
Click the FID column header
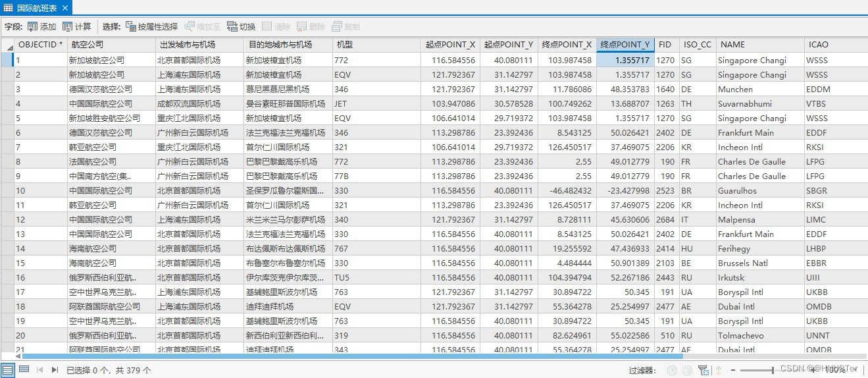(666, 45)
